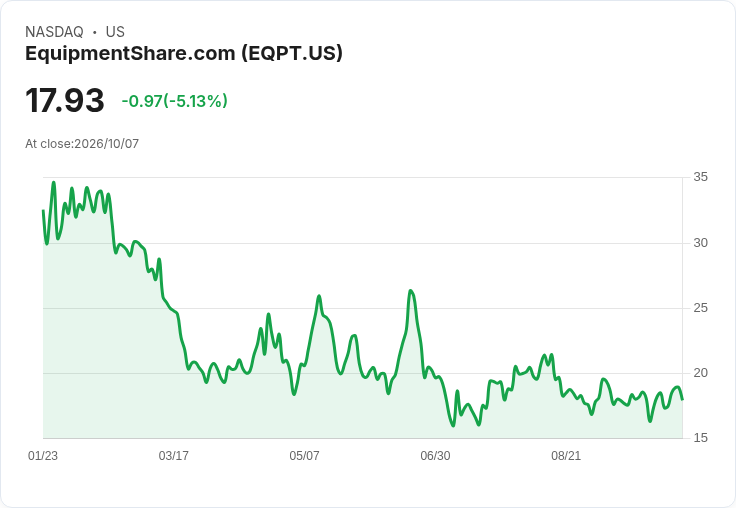736x508 pixels.
Task: Click the current price 17.93
Action: coord(65,100)
